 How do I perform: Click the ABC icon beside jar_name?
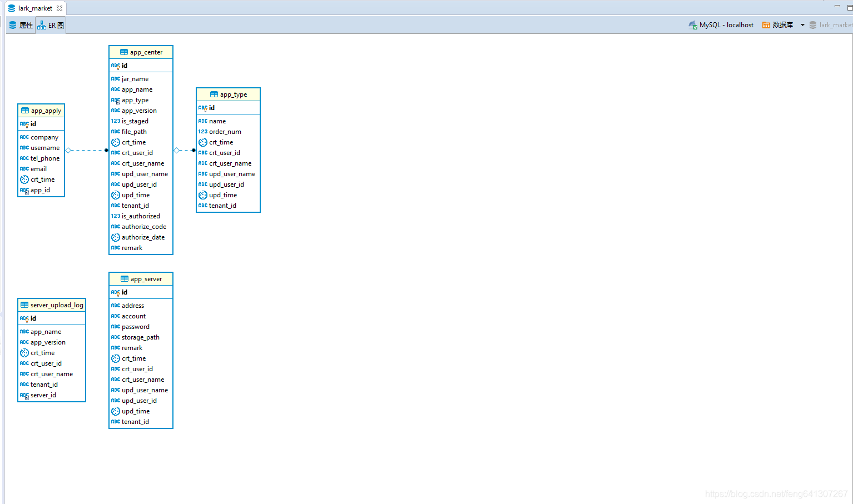click(116, 79)
